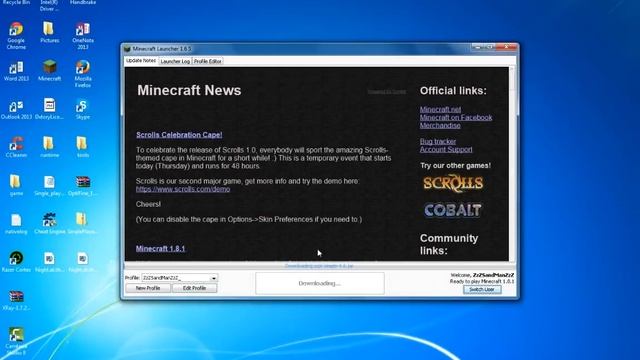Screen dimensions: 640x360
Task: Click the Minecraft News heading text
Action: click(x=189, y=90)
